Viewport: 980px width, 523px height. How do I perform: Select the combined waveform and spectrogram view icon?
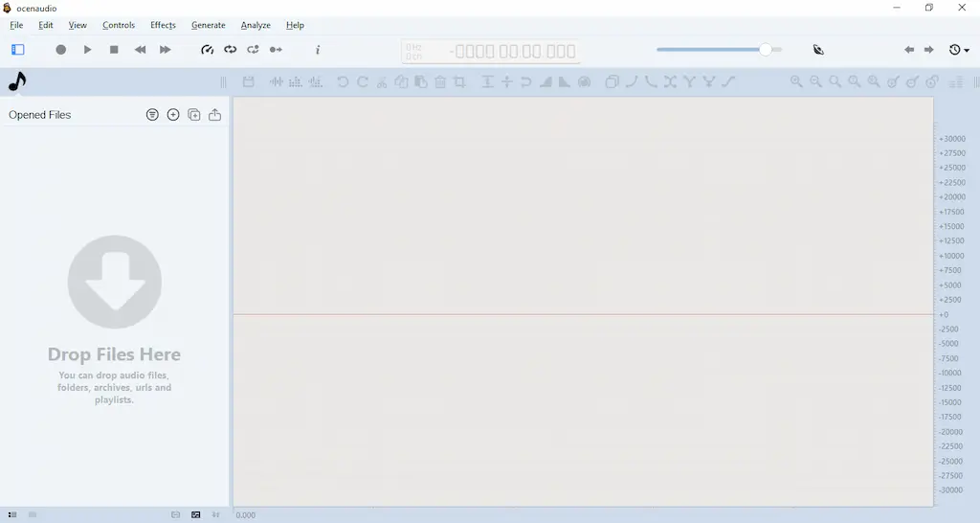click(316, 81)
